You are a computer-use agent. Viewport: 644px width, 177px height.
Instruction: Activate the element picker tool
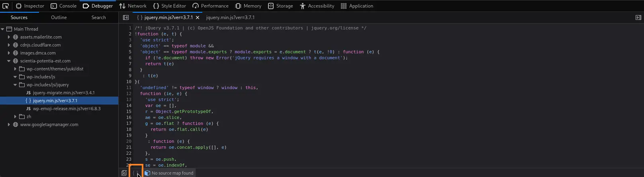coord(6,6)
